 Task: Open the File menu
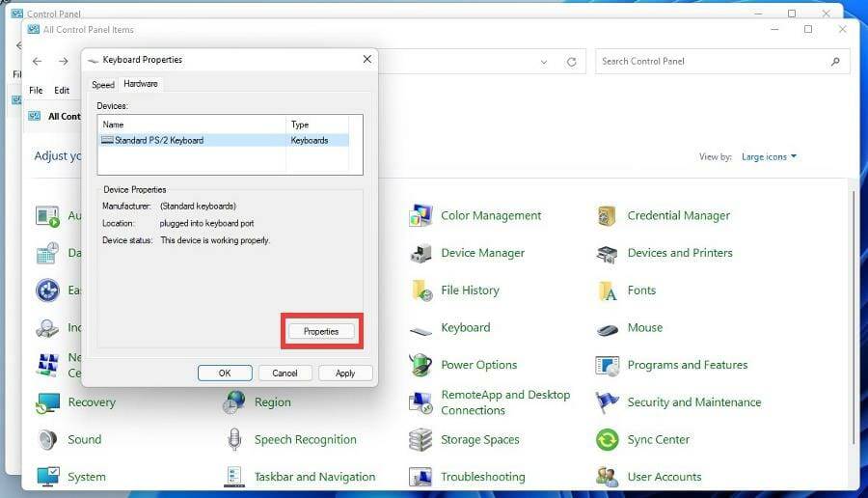tap(36, 91)
